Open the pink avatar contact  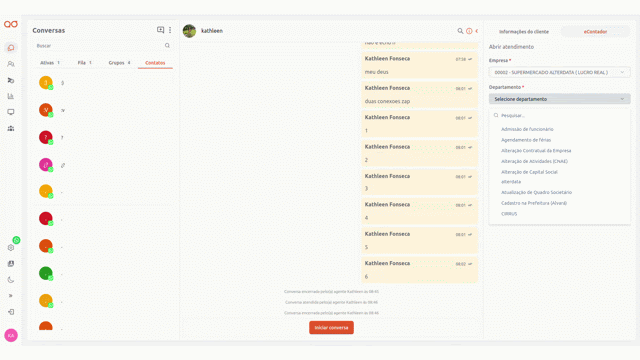46,164
